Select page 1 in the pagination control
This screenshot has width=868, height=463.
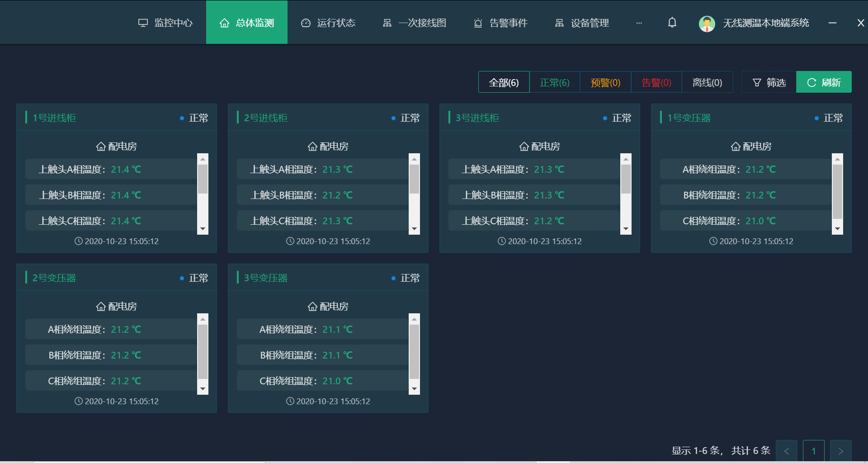(x=814, y=451)
